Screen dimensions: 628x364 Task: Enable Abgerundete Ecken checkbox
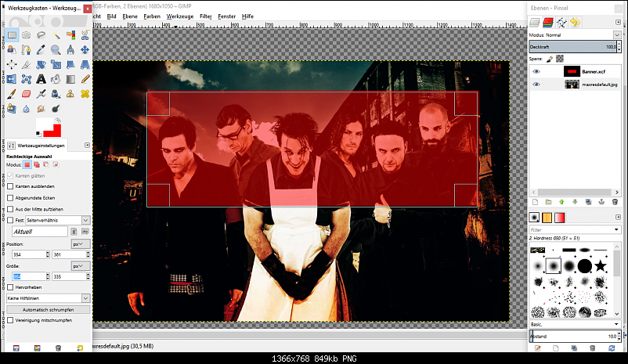[10, 198]
